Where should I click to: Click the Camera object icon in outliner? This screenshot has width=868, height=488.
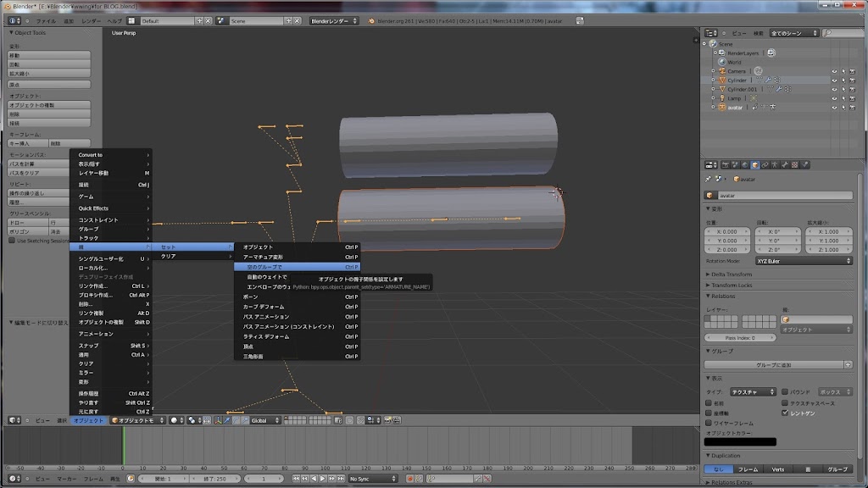(721, 71)
